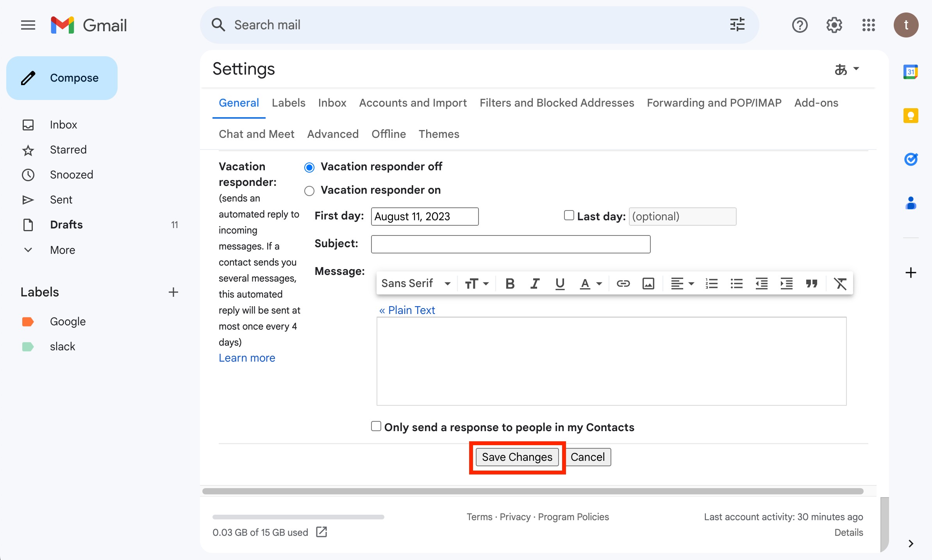Expand the More sidebar section
The height and width of the screenshot is (560, 932).
click(x=62, y=250)
